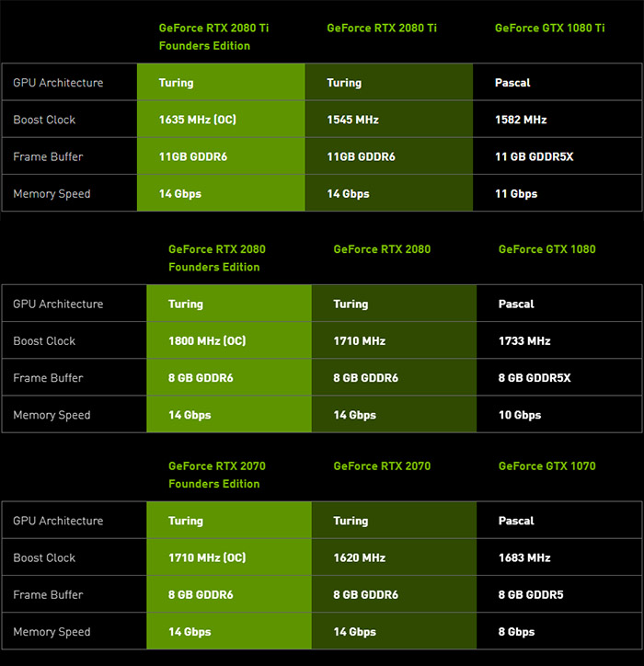Click the 1710 MHz cell without OC
The width and height of the screenshot is (644, 666).
coord(360,341)
